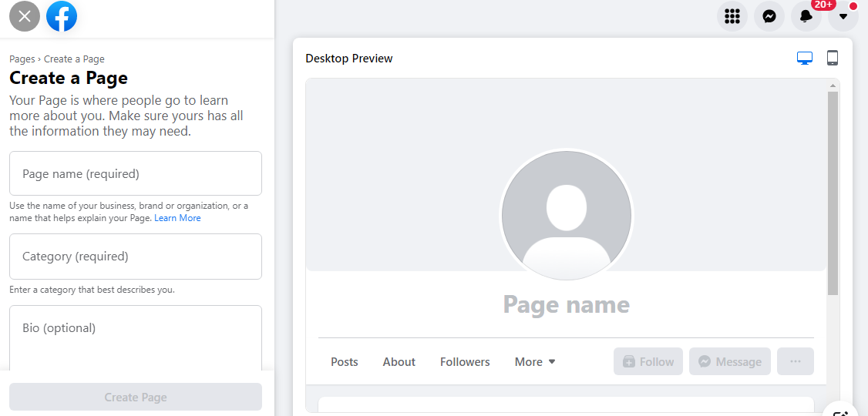Focus the Category required field
868x416 pixels.
click(136, 256)
